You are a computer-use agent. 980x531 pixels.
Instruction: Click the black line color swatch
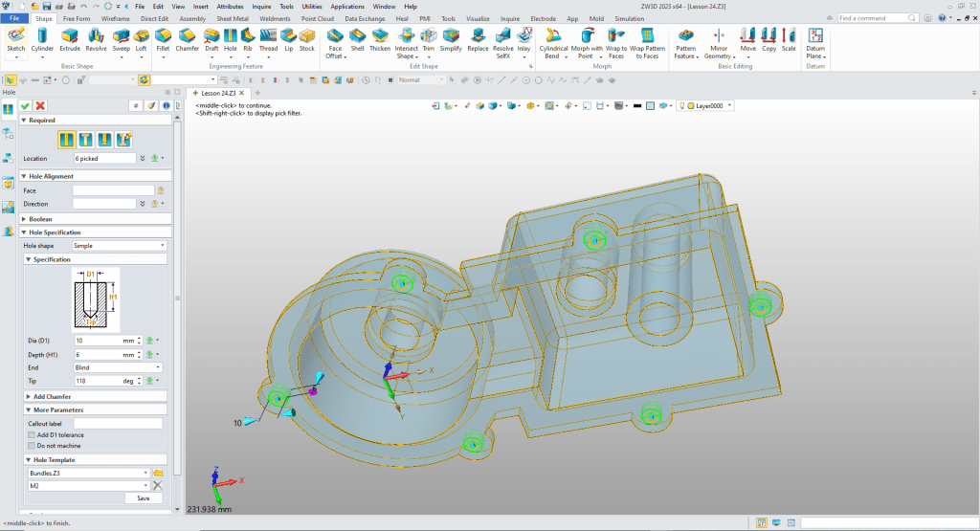tap(636, 105)
